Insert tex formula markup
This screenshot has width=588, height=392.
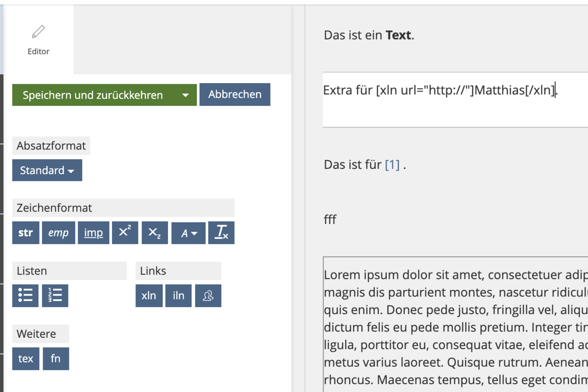[26, 358]
